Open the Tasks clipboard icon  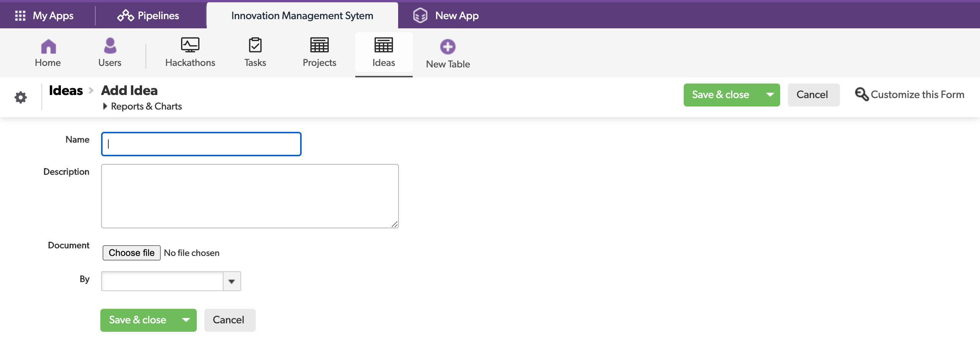tap(255, 45)
